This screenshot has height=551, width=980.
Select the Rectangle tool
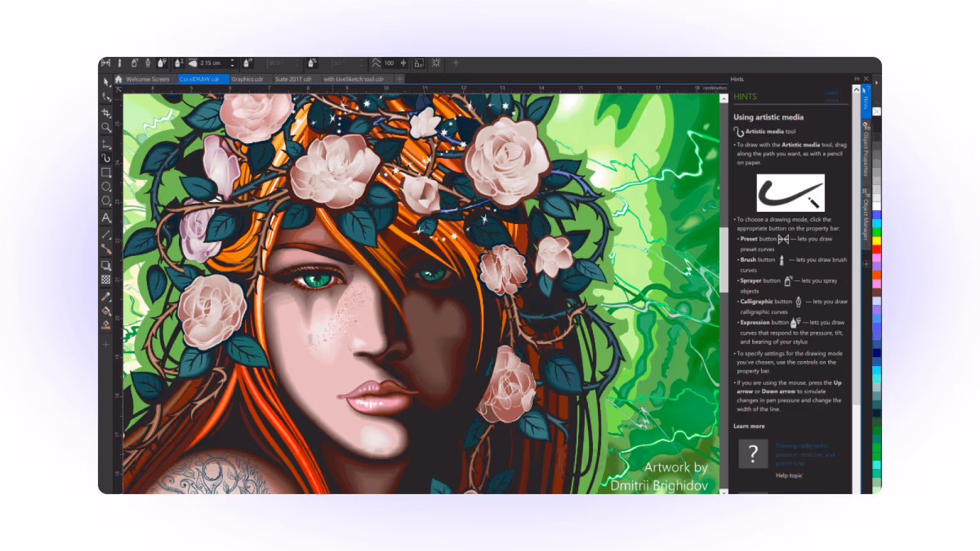tap(106, 173)
